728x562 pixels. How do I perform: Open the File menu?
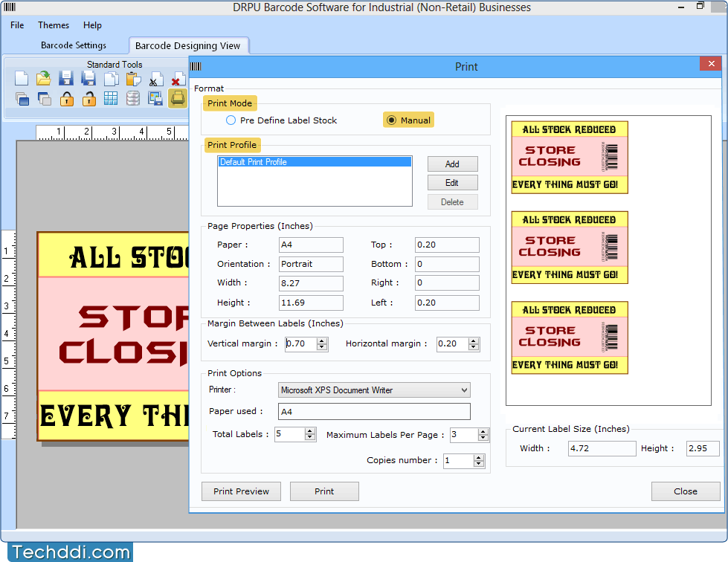(17, 25)
